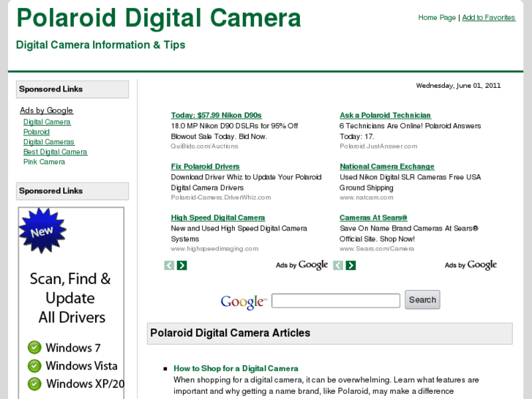Screen dimensions: 532x399
Task: Click the upper Sponsored Links header
Action: click(72, 89)
